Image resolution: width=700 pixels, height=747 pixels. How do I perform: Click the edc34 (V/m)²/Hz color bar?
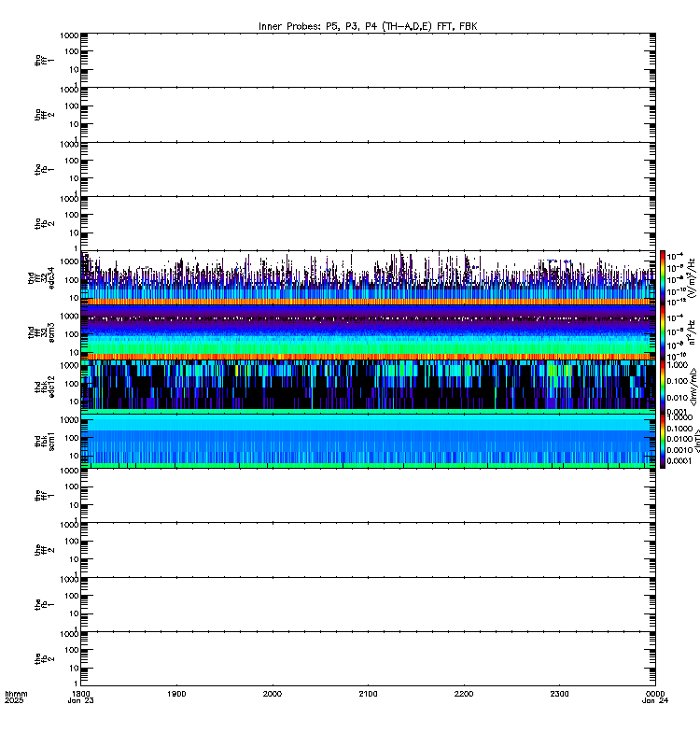pyautogui.click(x=663, y=277)
